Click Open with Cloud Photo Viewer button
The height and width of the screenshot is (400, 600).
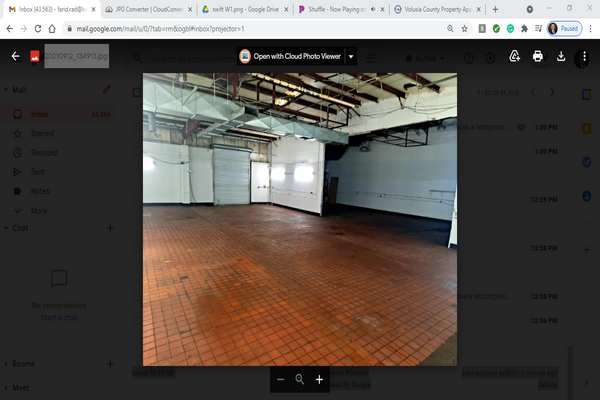(291, 57)
